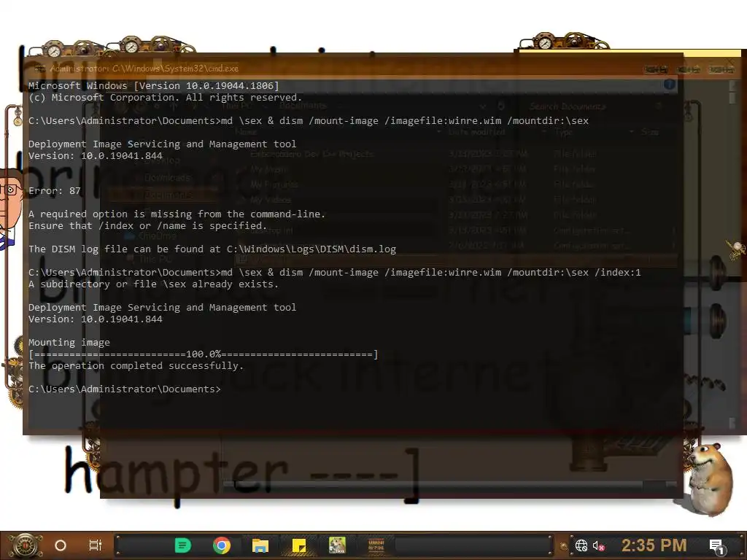Open Task View on the taskbar
The height and width of the screenshot is (560, 747).
coord(96,545)
